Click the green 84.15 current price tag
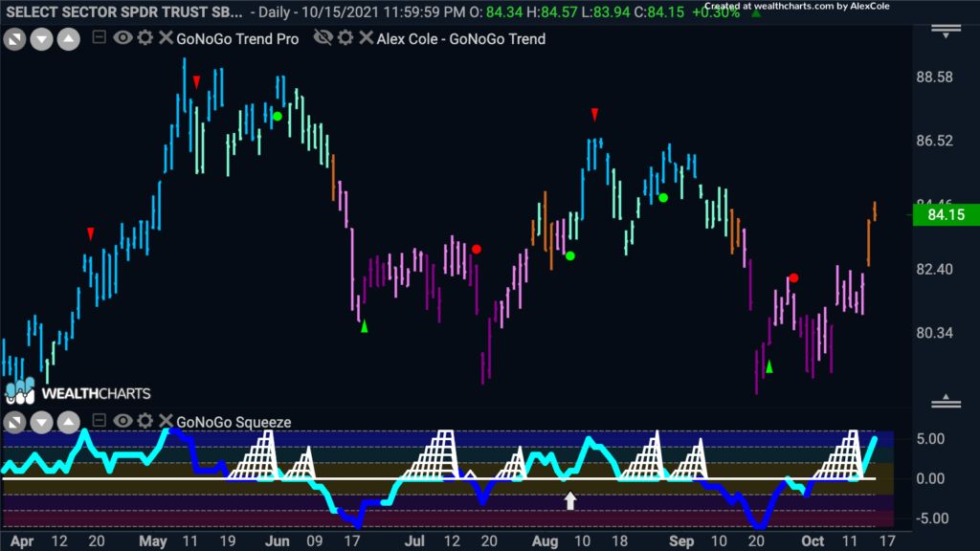Image resolution: width=980 pixels, height=551 pixels. pyautogui.click(x=947, y=215)
